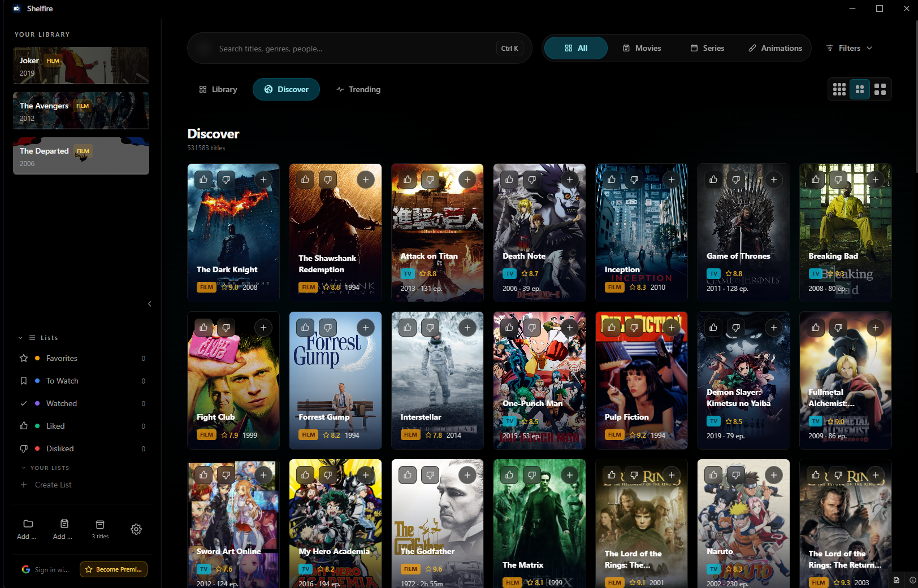Collapse the Your Lists section
The height and width of the screenshot is (588, 918).
(x=24, y=468)
